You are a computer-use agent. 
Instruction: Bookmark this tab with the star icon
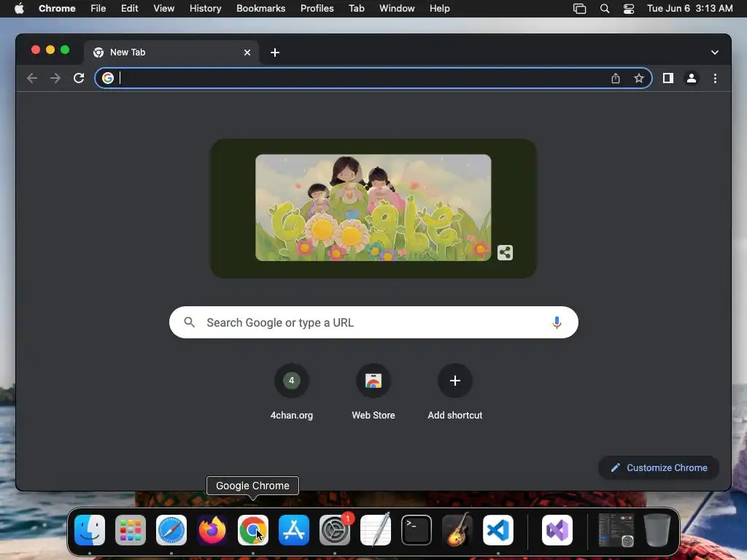click(x=639, y=78)
